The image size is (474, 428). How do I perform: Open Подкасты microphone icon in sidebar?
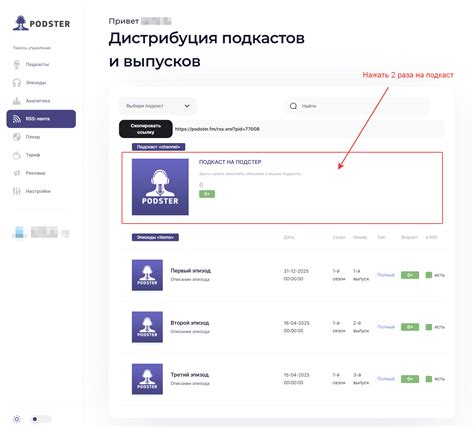(17, 64)
